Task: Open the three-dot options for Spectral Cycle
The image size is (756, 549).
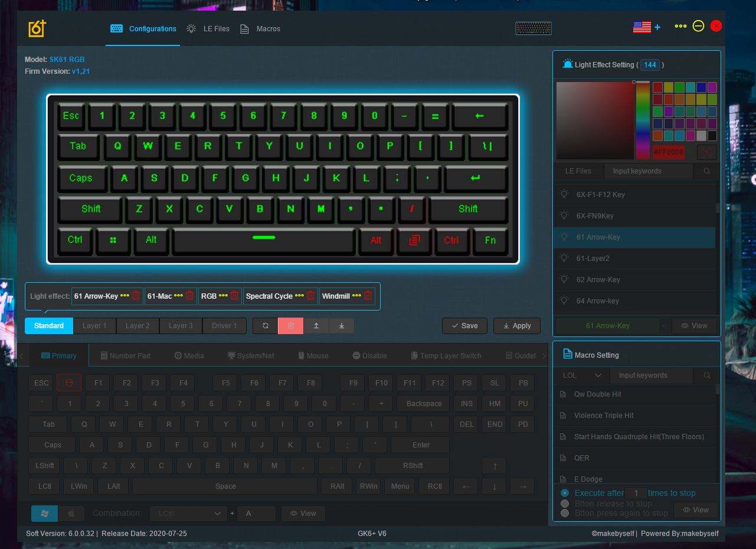Action: click(x=299, y=296)
